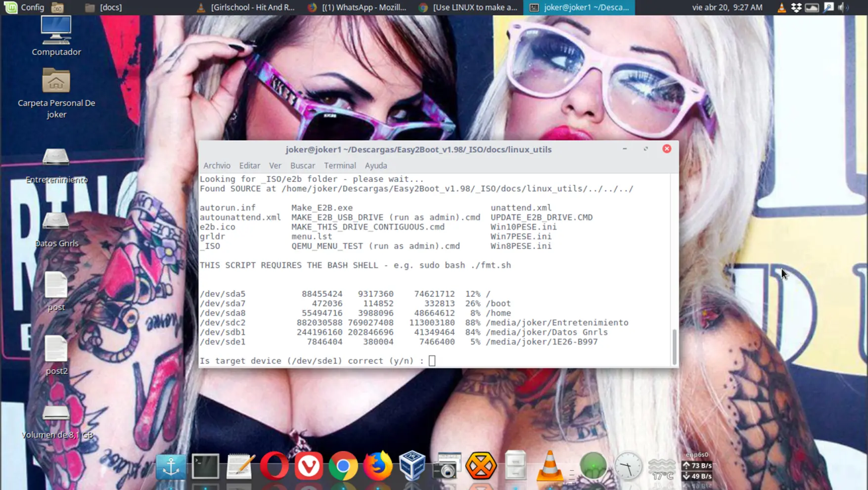Click the orange hexagon X dock icon
Image resolution: width=868 pixels, height=490 pixels.
[481, 466]
